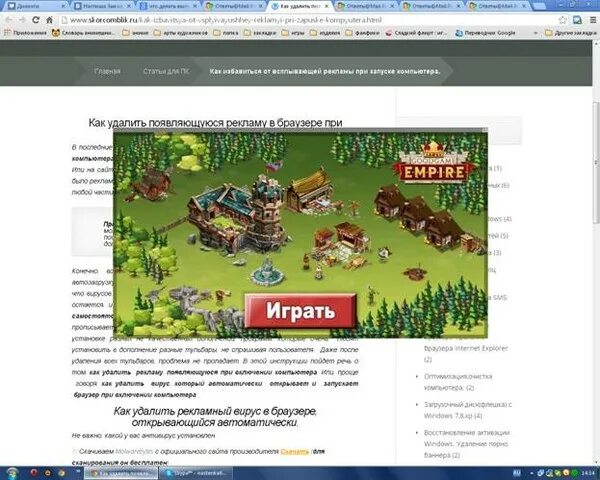The height and width of the screenshot is (480, 600).
Task: Open the фанфики bookmarks folder
Action: tap(362, 33)
